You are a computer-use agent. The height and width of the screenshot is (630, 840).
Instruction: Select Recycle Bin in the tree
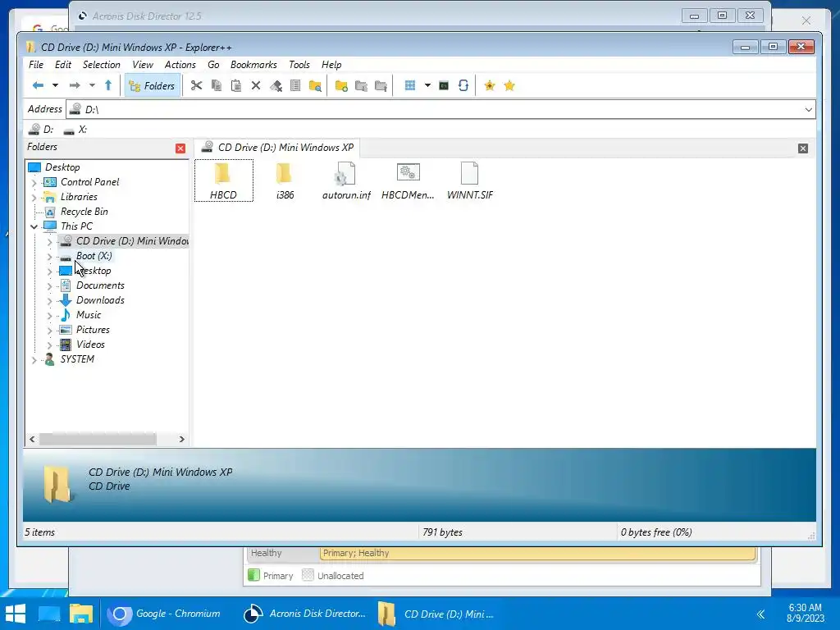84,212
